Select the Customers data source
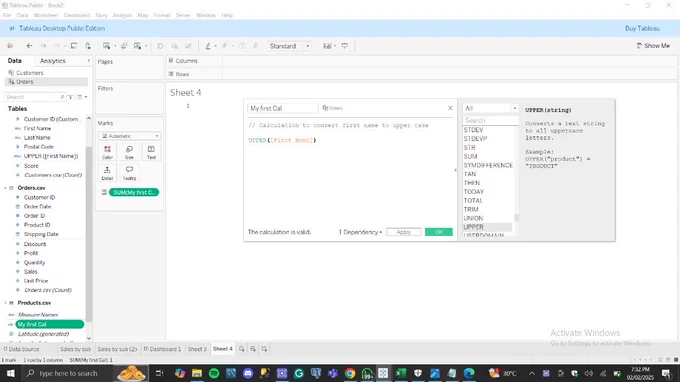This screenshot has width=680, height=382. [29, 73]
